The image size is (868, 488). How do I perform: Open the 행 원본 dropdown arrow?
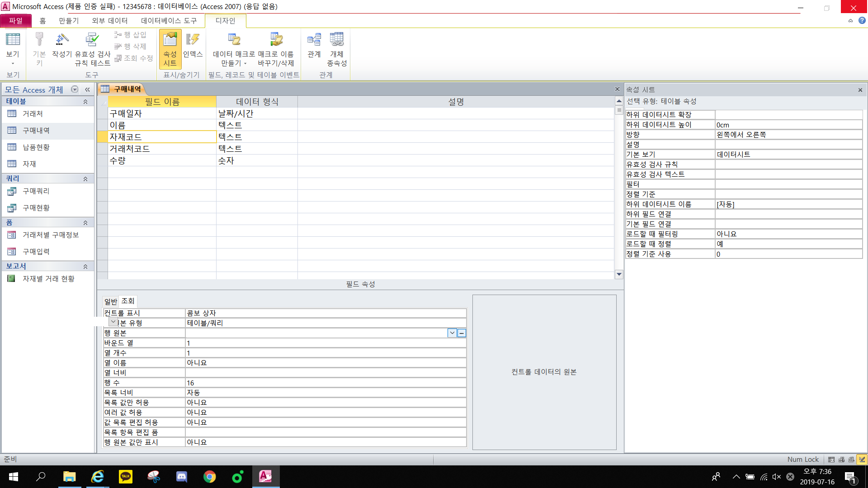click(x=452, y=333)
